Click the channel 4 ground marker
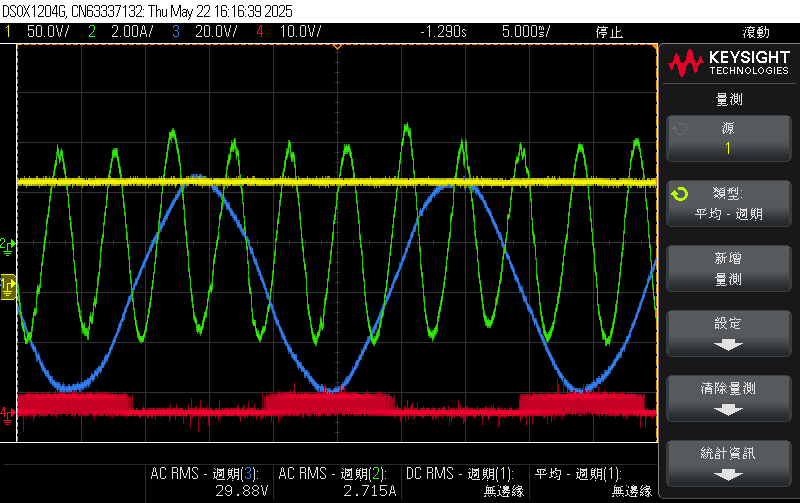This screenshot has width=800, height=503. [x=7, y=415]
